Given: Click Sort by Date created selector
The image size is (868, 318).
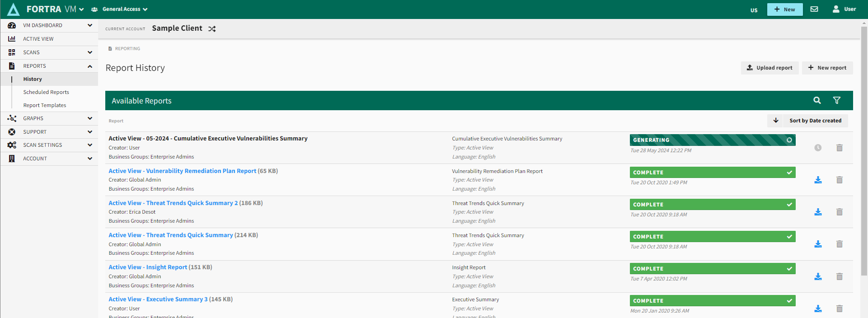Looking at the screenshot, I should (x=815, y=121).
